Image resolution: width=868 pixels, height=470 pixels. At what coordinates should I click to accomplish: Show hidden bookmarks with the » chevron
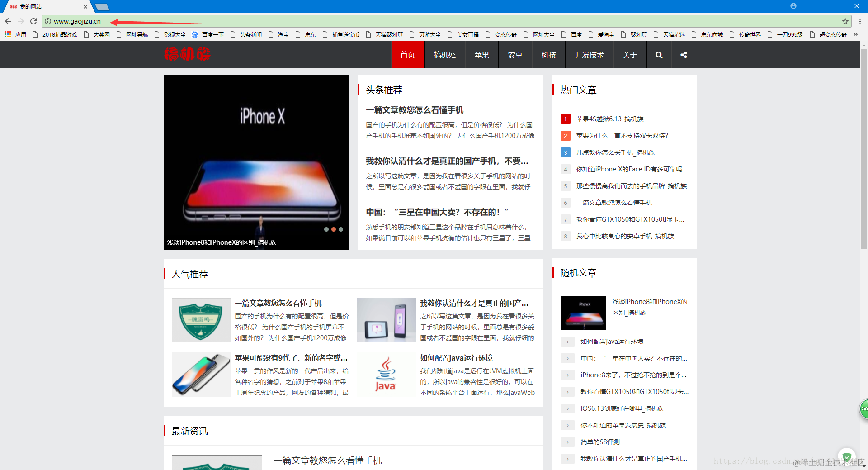[855, 34]
